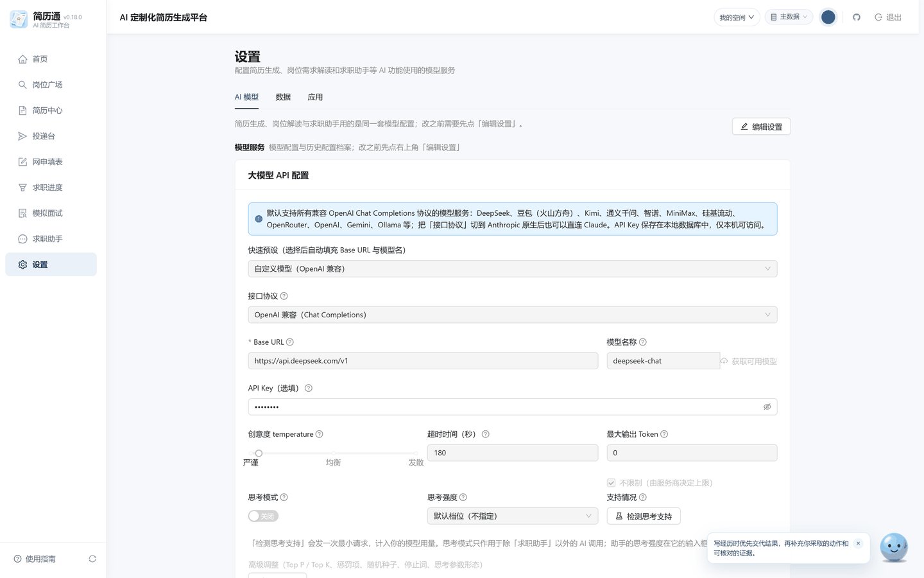Screen dimensions: 924x578
Task: Show help for API Key field
Action: pyautogui.click(x=309, y=388)
